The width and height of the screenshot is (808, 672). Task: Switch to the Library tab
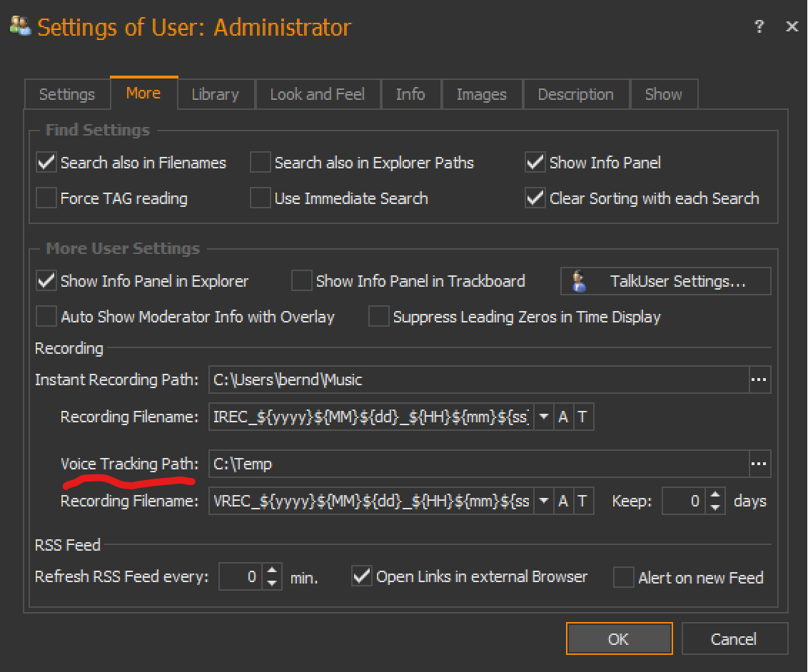215,94
